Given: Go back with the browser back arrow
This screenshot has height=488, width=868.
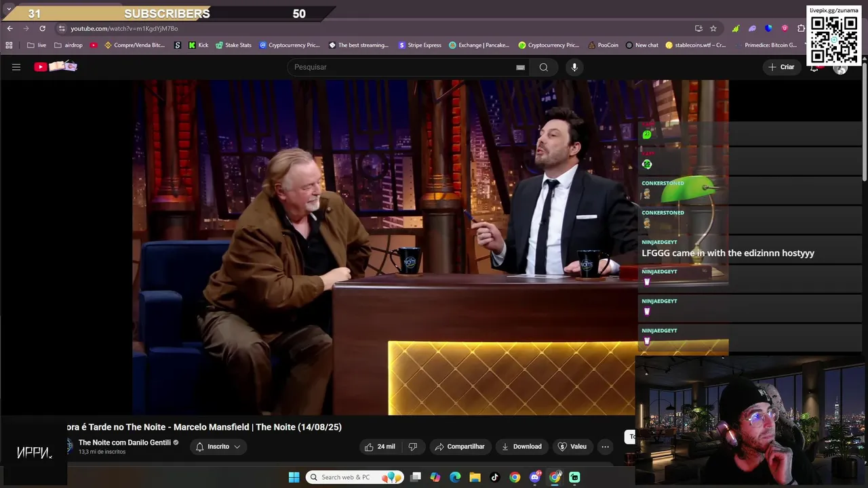Looking at the screenshot, I should [x=9, y=28].
